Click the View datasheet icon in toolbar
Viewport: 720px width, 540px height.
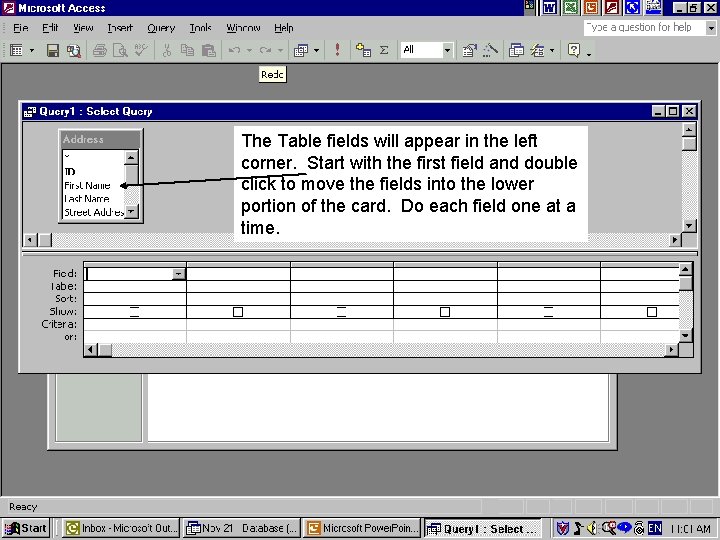tap(17, 50)
